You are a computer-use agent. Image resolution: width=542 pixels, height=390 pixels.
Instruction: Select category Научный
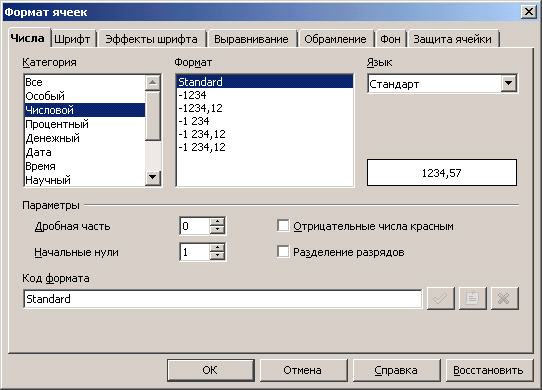[85, 180]
